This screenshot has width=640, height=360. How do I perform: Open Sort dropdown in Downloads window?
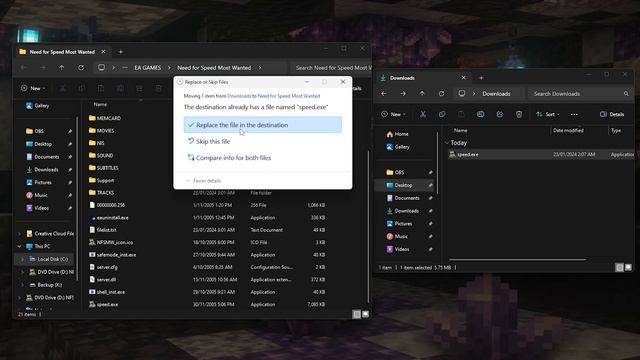(x=548, y=114)
